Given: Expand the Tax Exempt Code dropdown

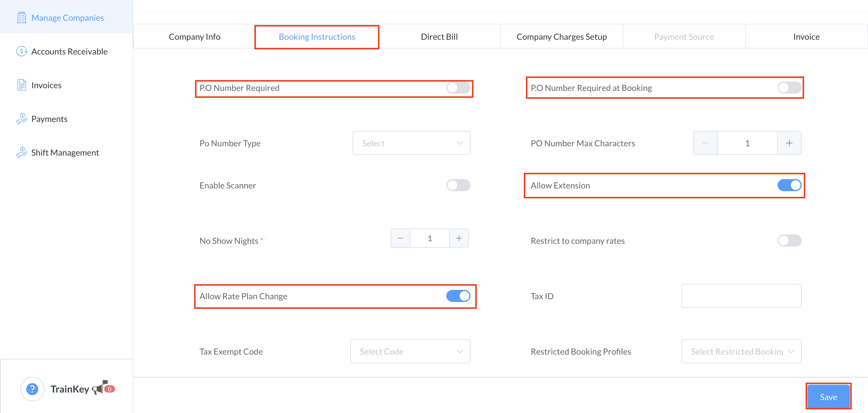Looking at the screenshot, I should (x=410, y=351).
